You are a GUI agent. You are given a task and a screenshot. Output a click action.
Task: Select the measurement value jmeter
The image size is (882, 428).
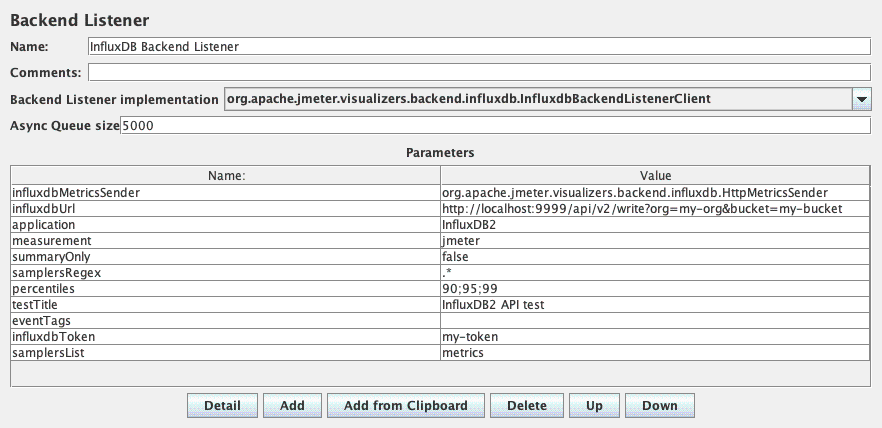click(x=655, y=241)
